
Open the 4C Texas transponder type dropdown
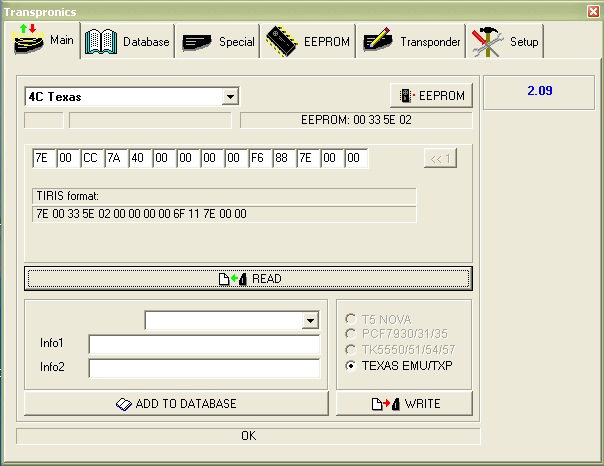click(230, 97)
